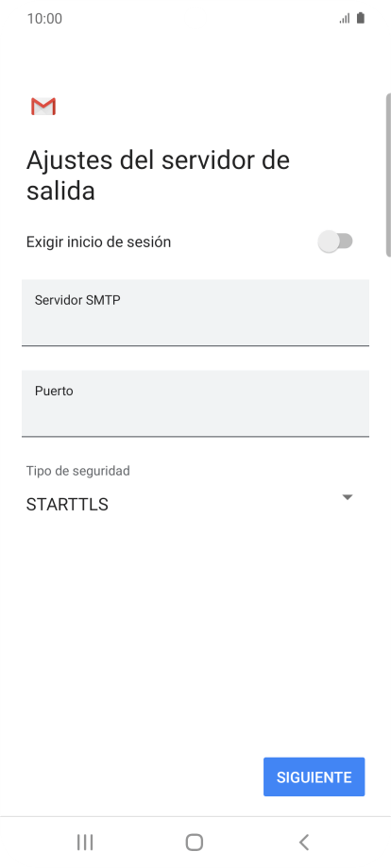
Task: Tap the 10:00 clock in status bar
Action: coord(44,18)
